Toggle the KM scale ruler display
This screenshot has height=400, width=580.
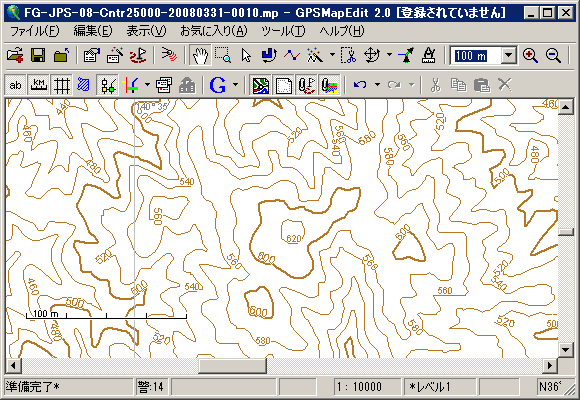tap(38, 85)
